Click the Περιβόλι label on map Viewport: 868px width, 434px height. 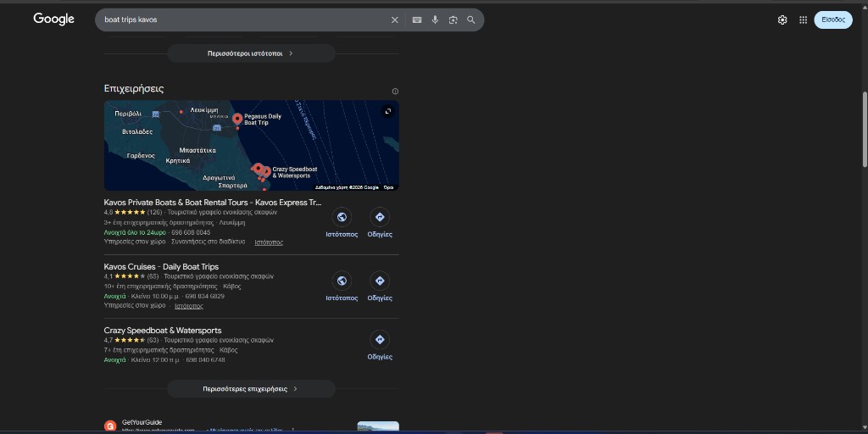point(128,114)
